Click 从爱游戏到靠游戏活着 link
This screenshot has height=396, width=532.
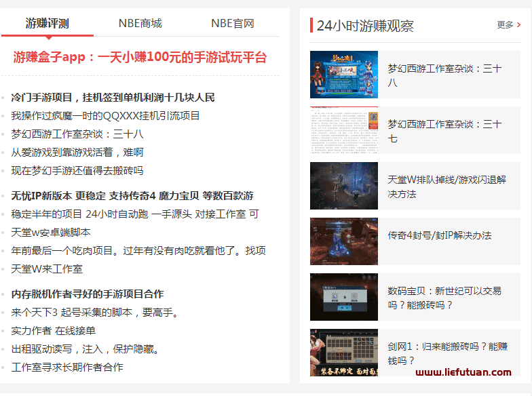pos(77,153)
